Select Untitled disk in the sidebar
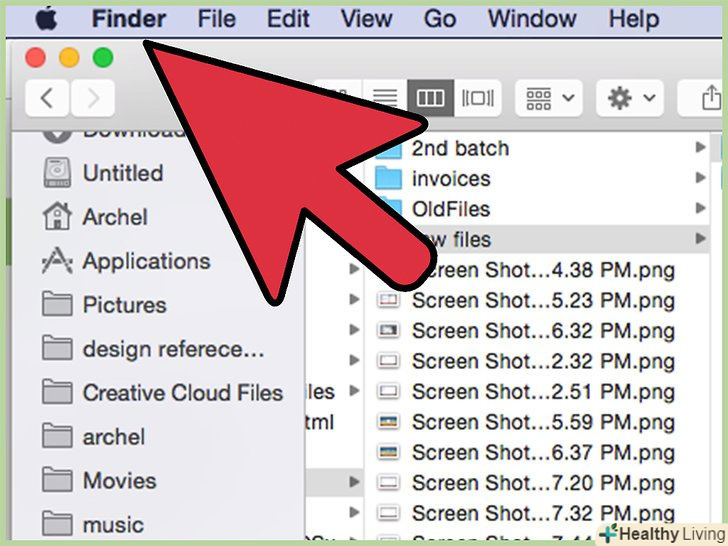The width and height of the screenshot is (728, 546). point(103,173)
